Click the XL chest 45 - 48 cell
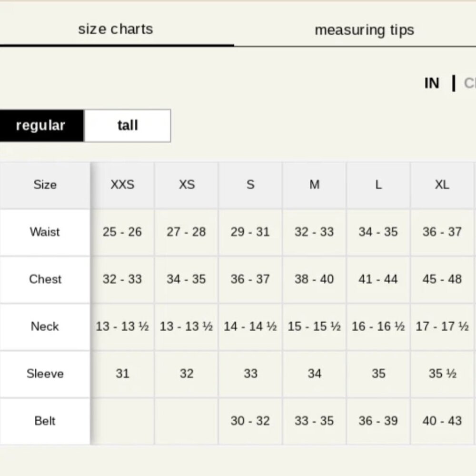The height and width of the screenshot is (476, 476). tap(442, 279)
